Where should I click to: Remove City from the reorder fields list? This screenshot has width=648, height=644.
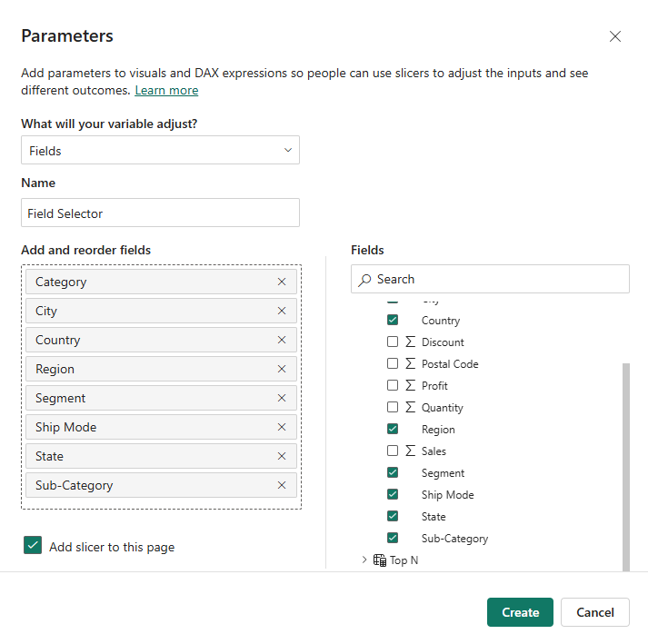pyautogui.click(x=282, y=311)
